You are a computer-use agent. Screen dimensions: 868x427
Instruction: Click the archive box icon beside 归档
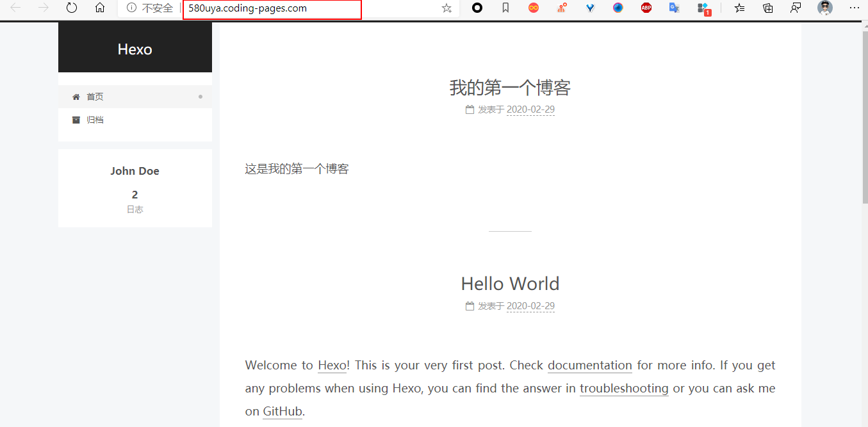pos(76,120)
